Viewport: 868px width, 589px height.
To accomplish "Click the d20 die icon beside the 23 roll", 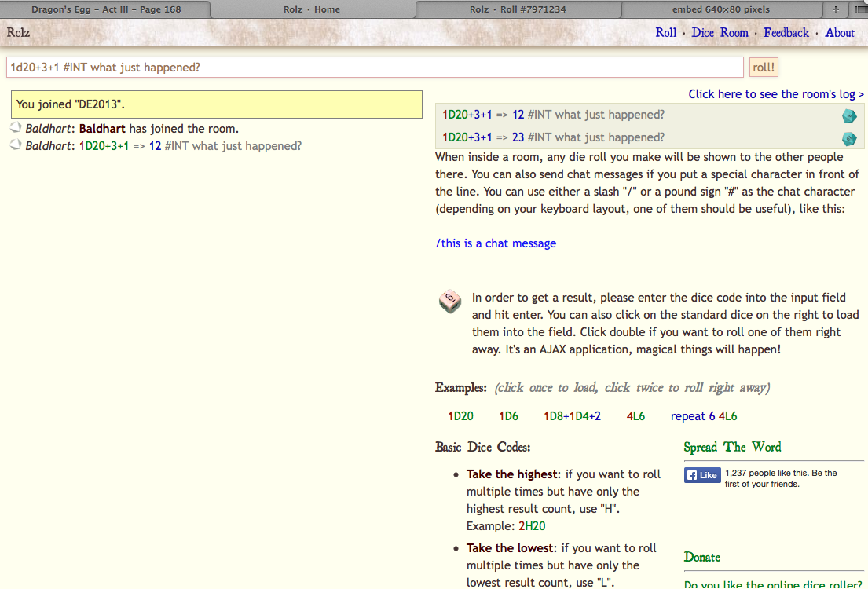I will tap(848, 138).
